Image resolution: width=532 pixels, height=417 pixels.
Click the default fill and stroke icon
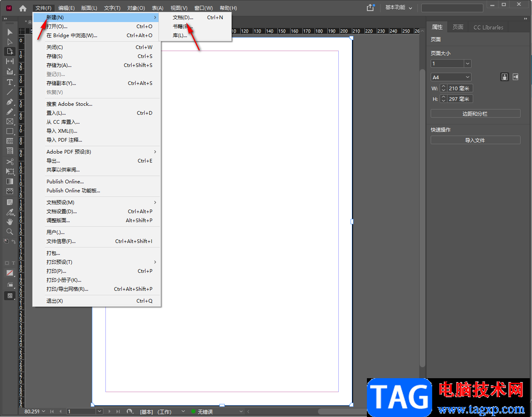[x=6, y=241]
